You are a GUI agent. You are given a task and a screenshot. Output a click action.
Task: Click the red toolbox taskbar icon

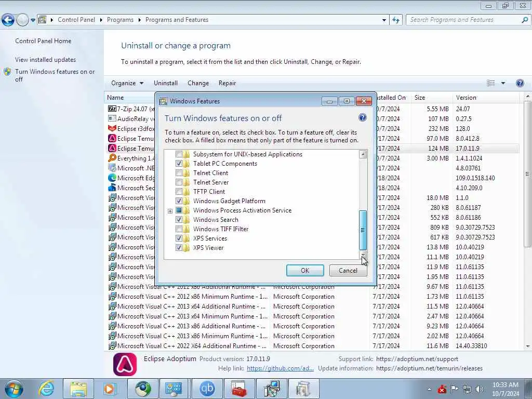tap(240, 389)
